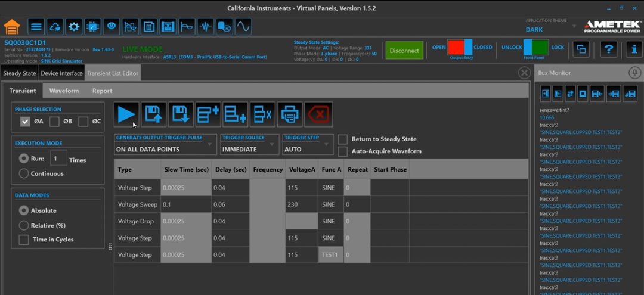Switch to the Steady State tab
The image size is (644, 295).
[x=20, y=73]
